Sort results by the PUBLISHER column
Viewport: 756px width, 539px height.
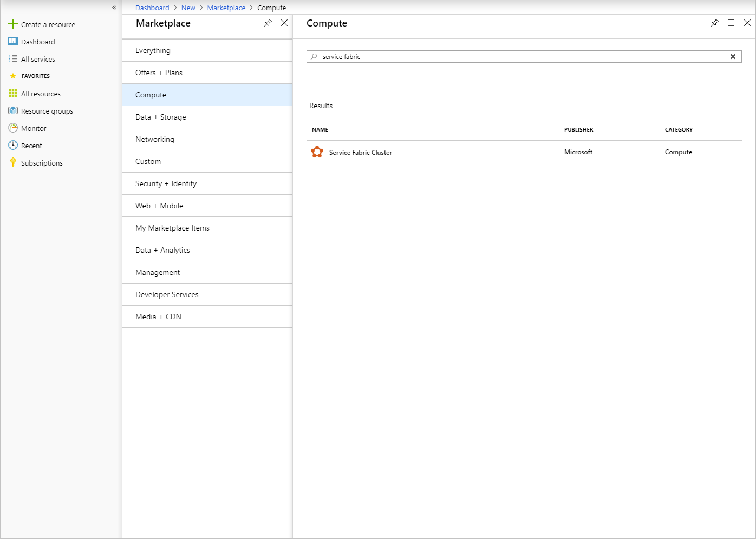578,129
